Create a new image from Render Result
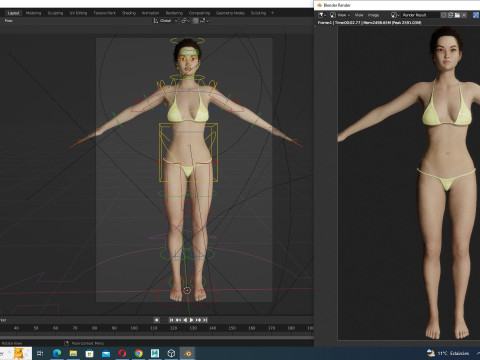 coord(450,15)
